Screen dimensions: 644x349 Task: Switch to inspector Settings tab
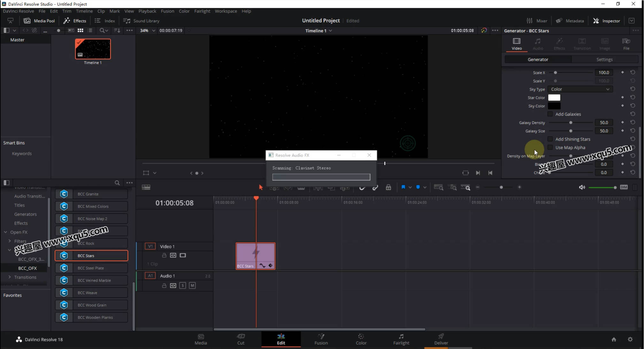[604, 60]
